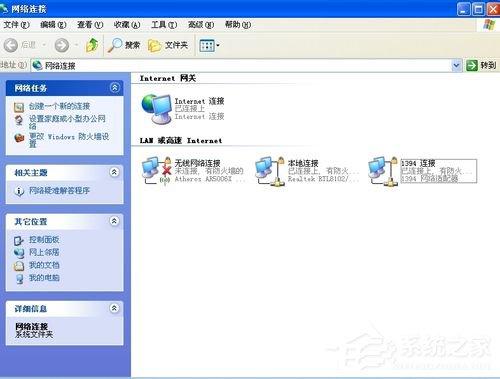Open the Views dropdown arrow
This screenshot has width=500, height=379.
point(218,45)
